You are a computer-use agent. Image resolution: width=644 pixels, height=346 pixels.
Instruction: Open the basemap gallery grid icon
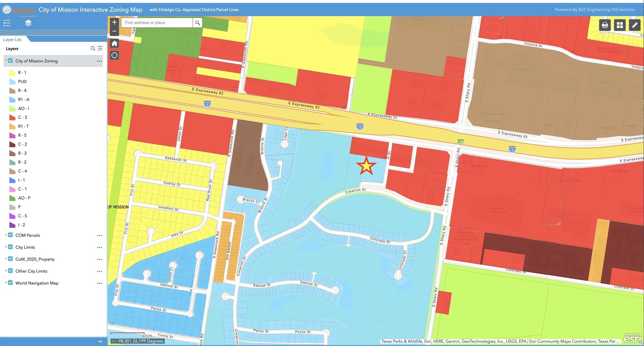point(620,25)
